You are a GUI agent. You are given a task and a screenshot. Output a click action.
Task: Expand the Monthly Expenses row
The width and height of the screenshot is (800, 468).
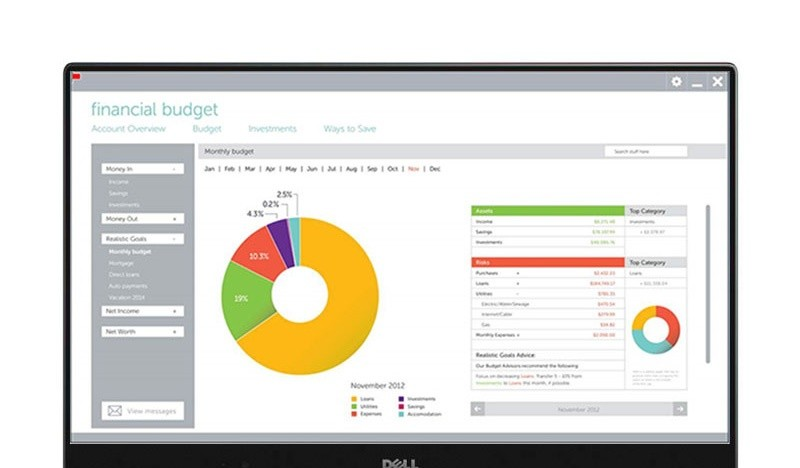click(x=518, y=335)
